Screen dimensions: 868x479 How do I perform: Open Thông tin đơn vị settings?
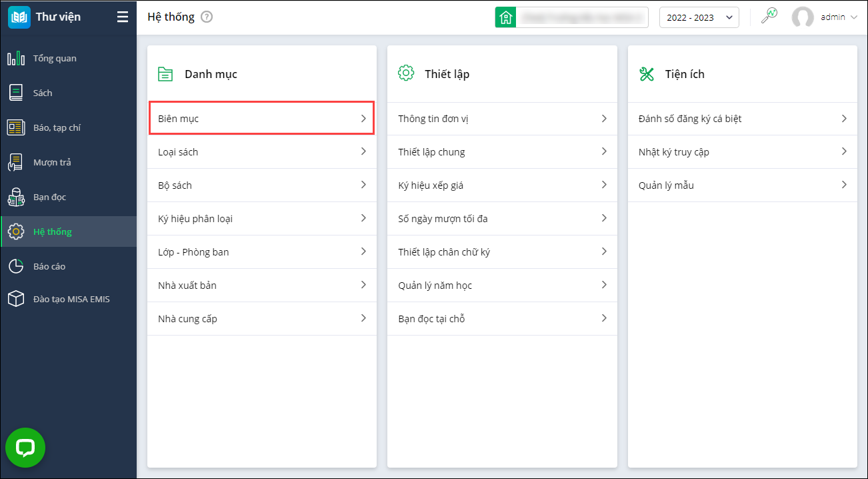click(x=434, y=119)
